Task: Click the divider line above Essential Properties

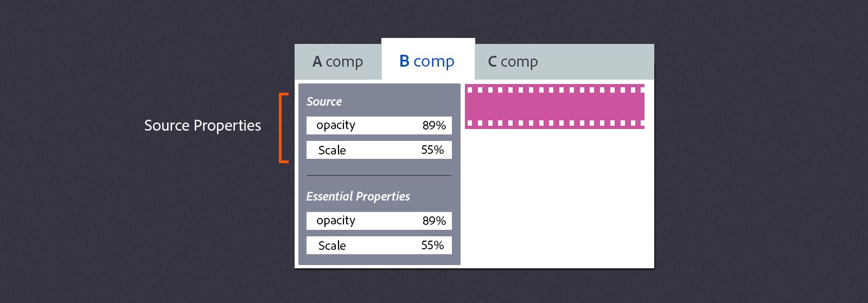Action: [x=379, y=176]
